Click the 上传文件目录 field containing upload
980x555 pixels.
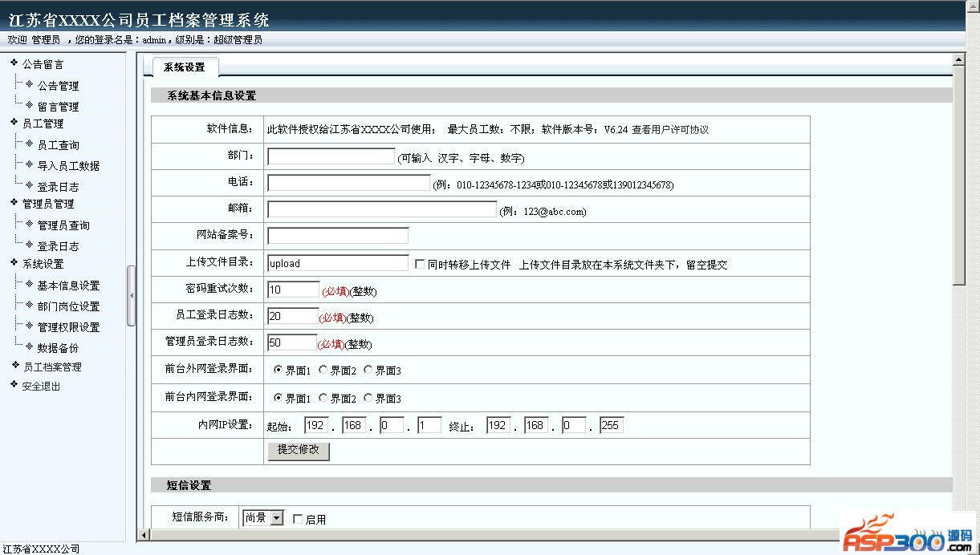(338, 263)
